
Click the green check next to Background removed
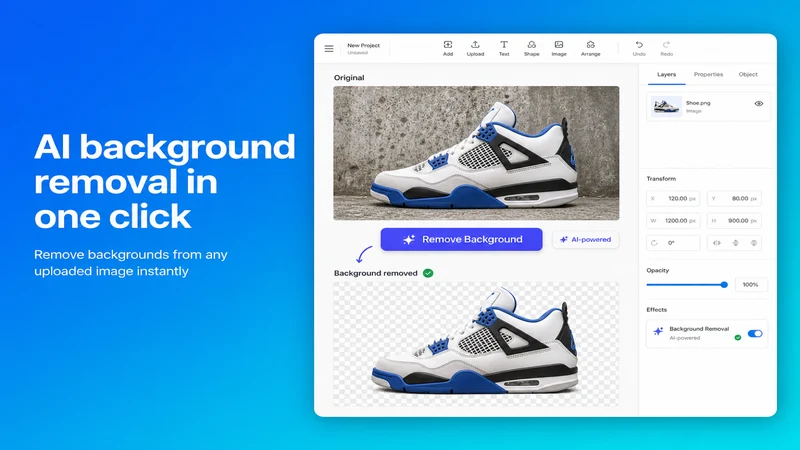pyautogui.click(x=428, y=273)
